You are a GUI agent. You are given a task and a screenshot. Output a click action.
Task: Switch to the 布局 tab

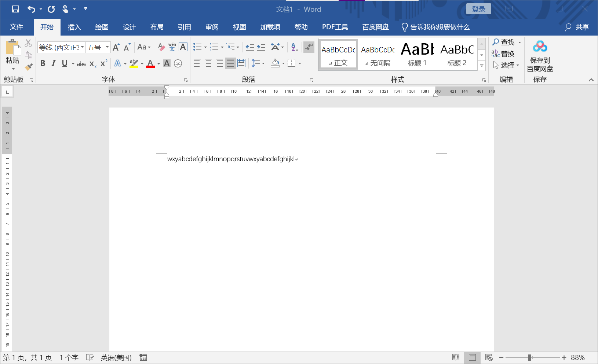coord(157,27)
